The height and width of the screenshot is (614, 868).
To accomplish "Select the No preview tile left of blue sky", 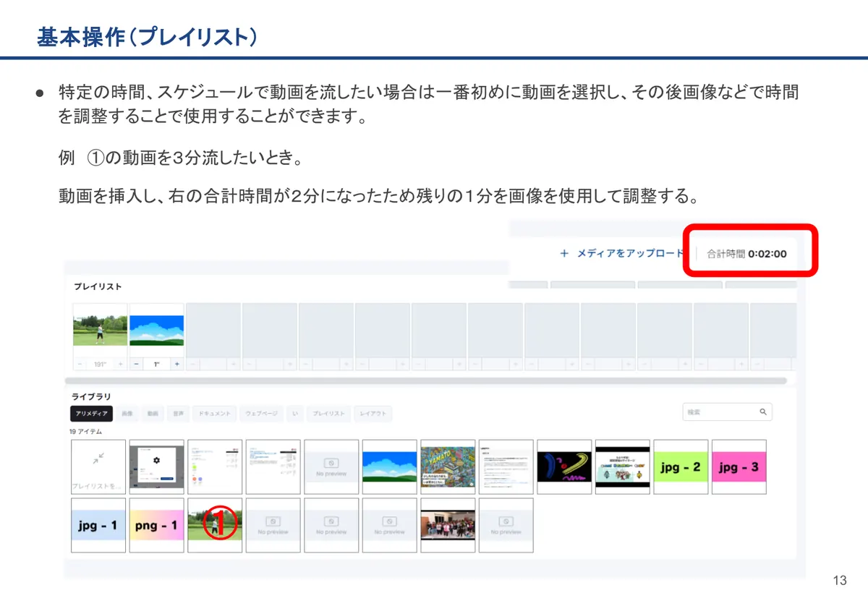I will 331,466.
